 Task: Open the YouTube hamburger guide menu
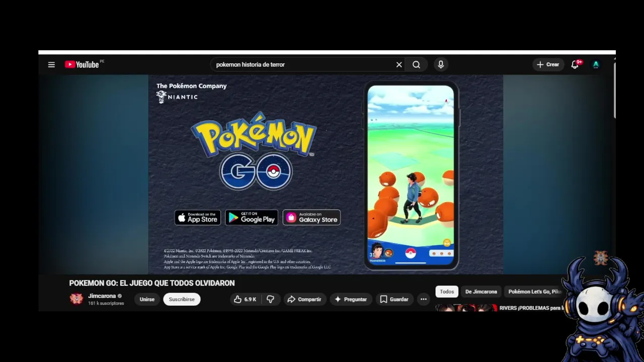click(x=51, y=64)
